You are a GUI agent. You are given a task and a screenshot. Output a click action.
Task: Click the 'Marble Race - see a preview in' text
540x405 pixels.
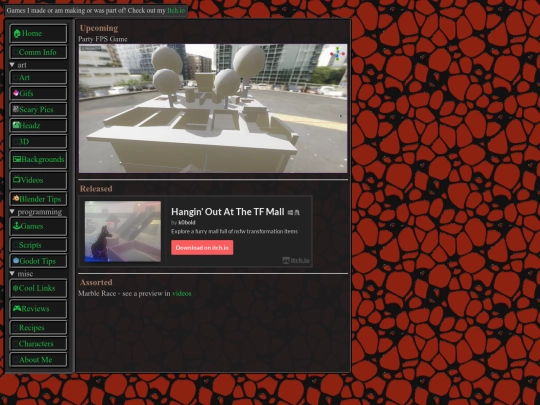124,293
